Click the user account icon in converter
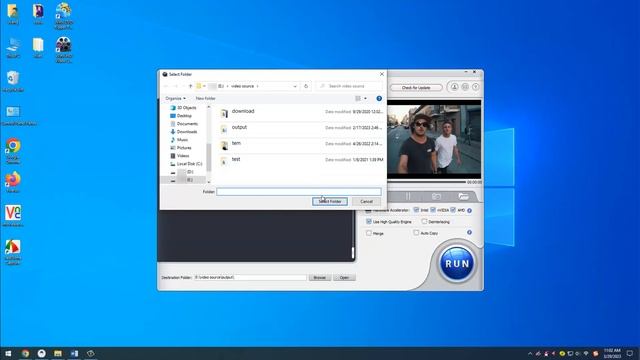 [454, 87]
